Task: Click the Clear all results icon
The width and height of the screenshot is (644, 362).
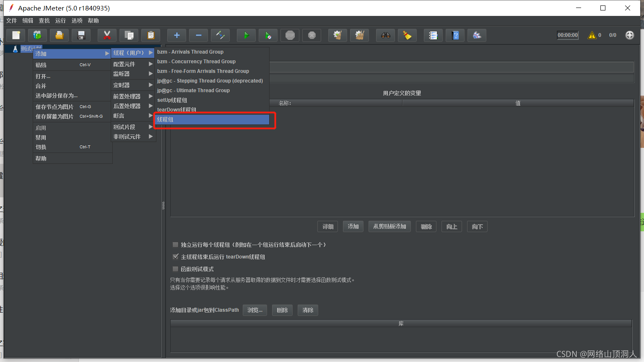Action: click(360, 35)
